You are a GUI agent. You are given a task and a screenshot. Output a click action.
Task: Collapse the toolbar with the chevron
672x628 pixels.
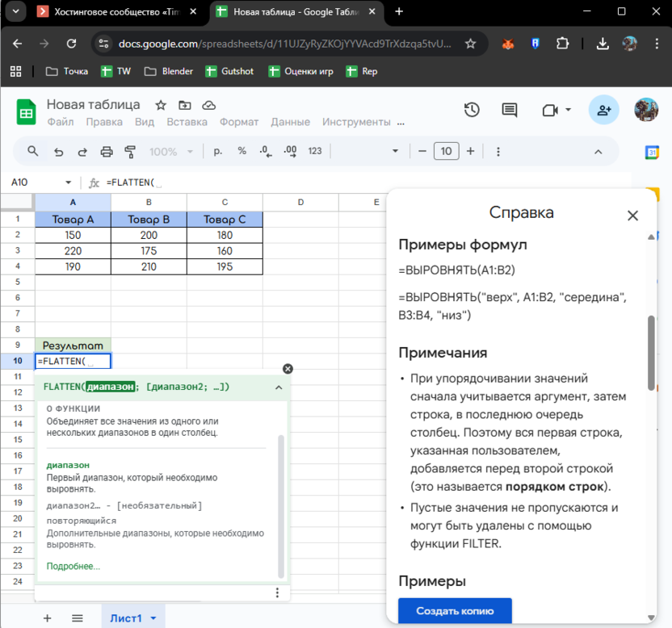coord(598,151)
